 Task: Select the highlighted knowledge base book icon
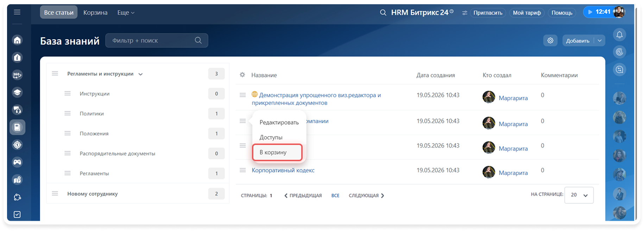coord(17,127)
